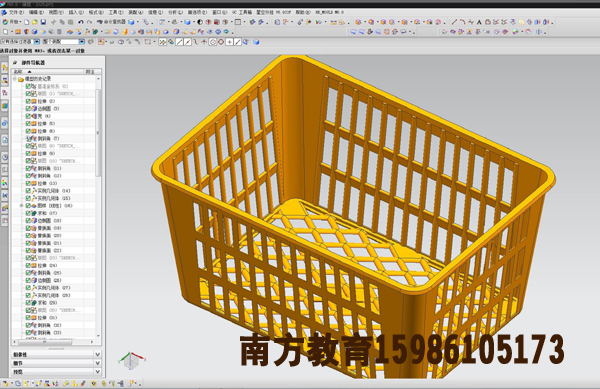Click the Undo arrow icon

pos(80,22)
